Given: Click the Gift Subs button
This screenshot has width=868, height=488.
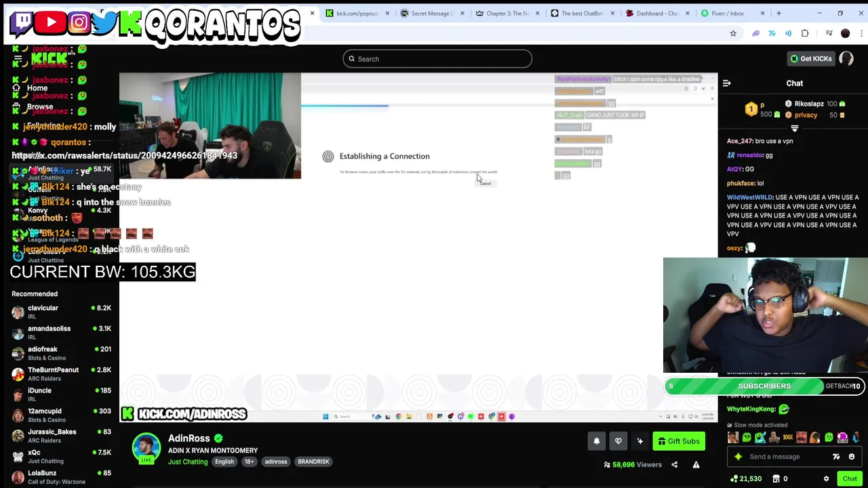Looking at the screenshot, I should pyautogui.click(x=678, y=441).
